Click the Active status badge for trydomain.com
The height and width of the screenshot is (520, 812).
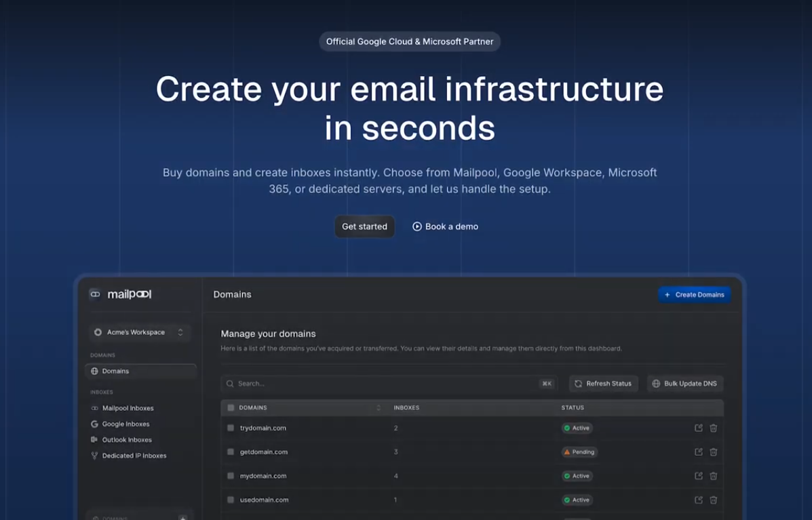(577, 428)
